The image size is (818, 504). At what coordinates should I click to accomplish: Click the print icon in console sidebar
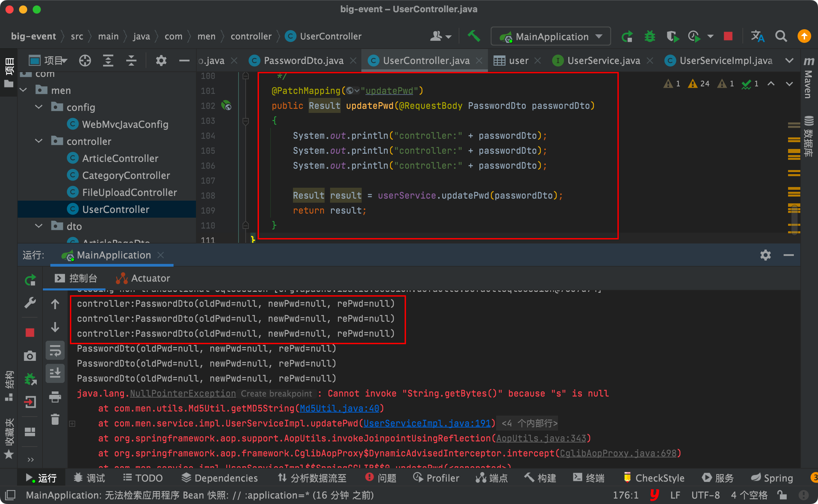[55, 397]
